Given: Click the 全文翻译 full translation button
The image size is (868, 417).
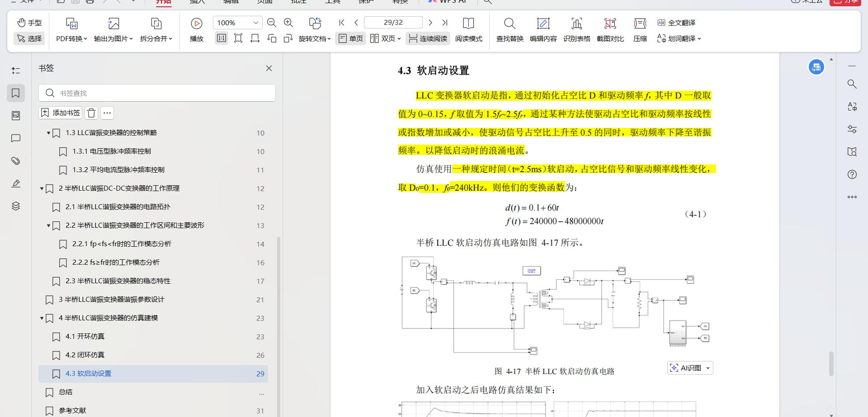Looking at the screenshot, I should tap(676, 23).
